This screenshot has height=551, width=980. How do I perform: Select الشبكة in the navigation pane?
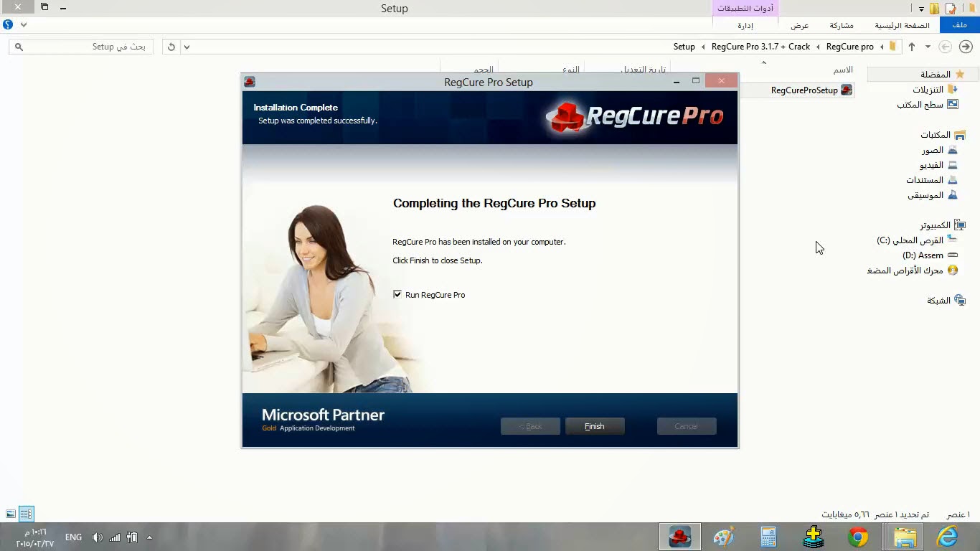coord(938,301)
